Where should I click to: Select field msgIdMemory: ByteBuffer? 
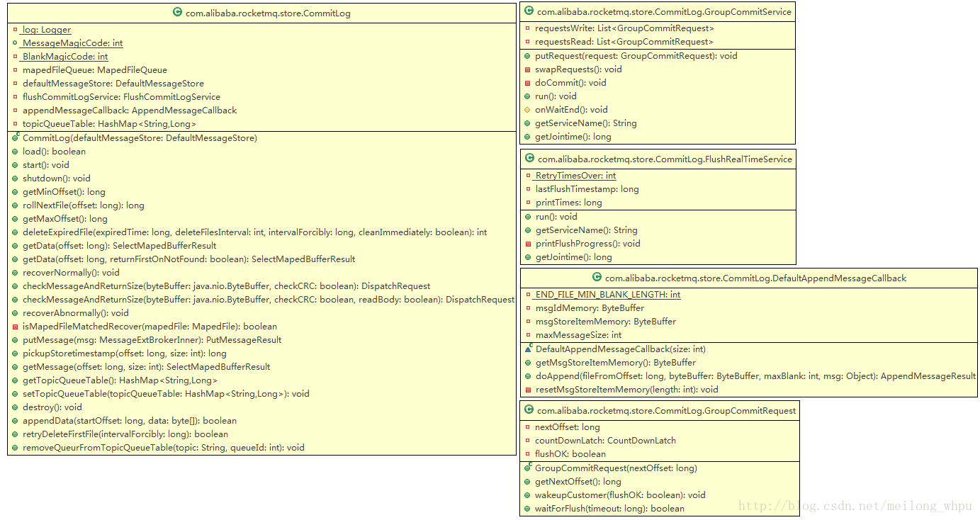click(x=590, y=308)
